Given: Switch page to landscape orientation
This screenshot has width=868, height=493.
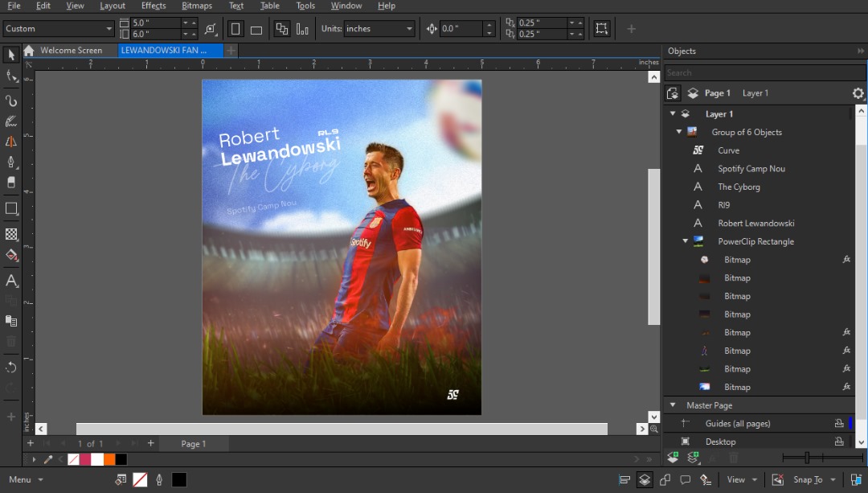Looking at the screenshot, I should pyautogui.click(x=256, y=29).
